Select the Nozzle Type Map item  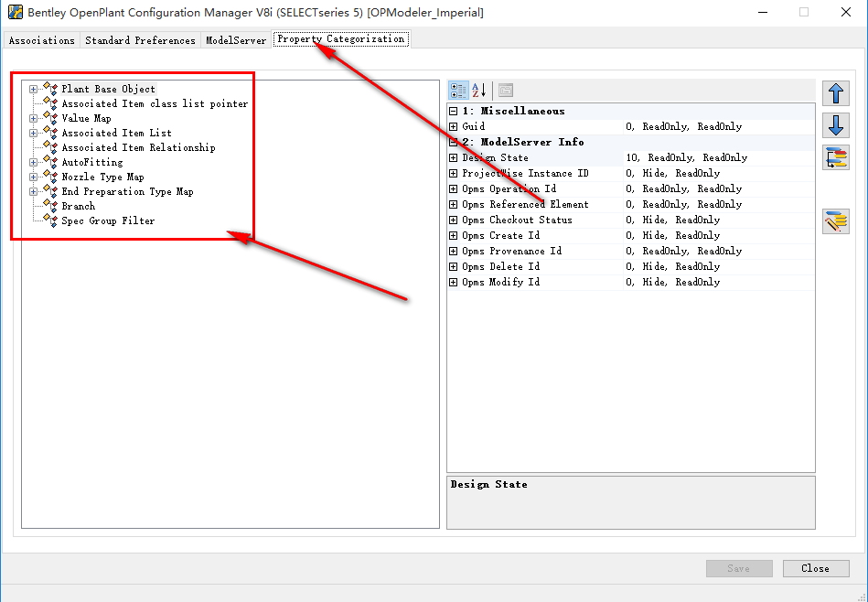103,177
